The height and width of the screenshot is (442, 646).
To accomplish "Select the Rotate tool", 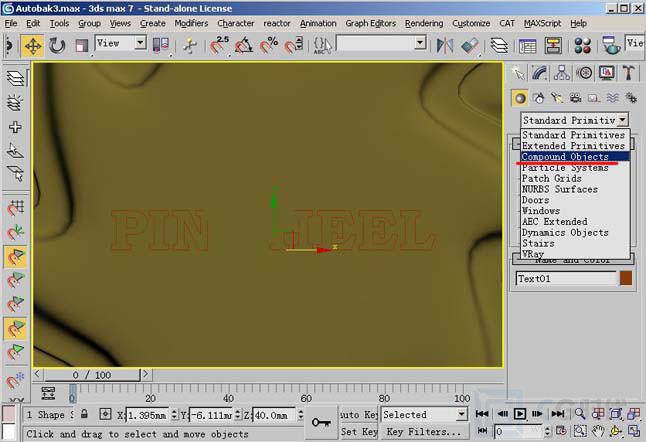I will pyautogui.click(x=57, y=45).
